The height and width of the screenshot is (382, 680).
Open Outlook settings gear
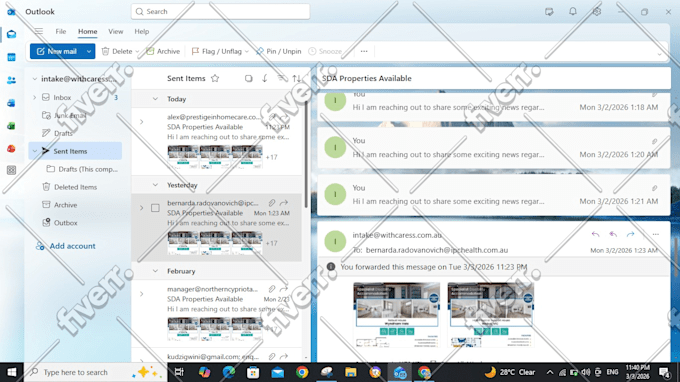597,12
